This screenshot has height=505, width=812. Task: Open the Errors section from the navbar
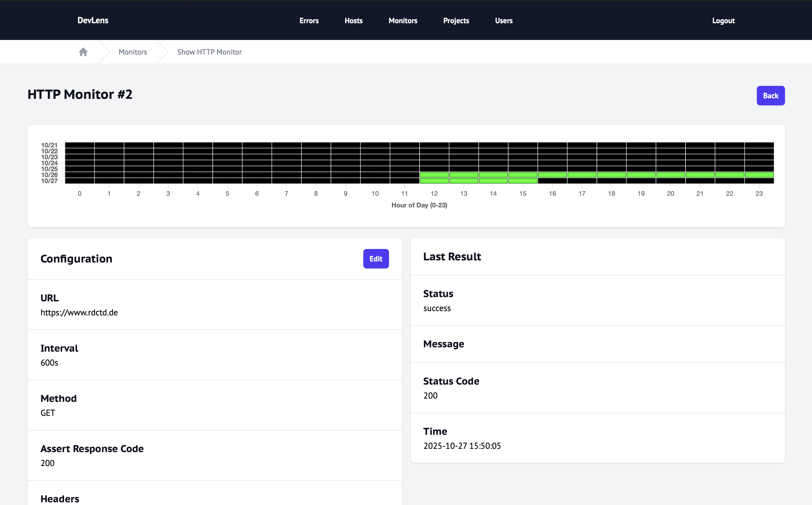[x=308, y=20]
